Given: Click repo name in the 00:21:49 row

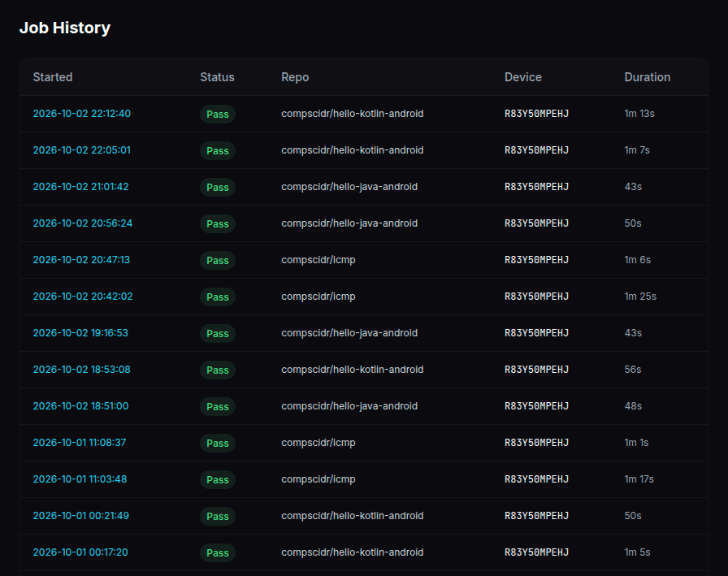Looking at the screenshot, I should pos(353,516).
